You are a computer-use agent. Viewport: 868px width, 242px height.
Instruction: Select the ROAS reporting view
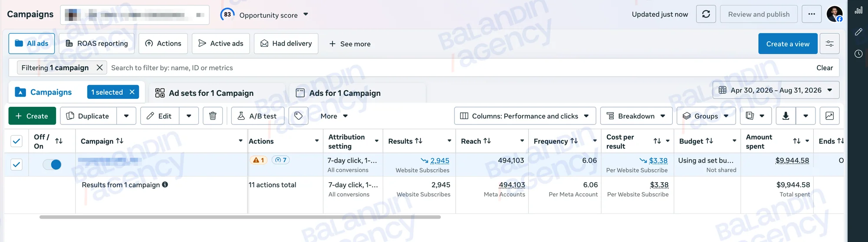[x=97, y=44]
